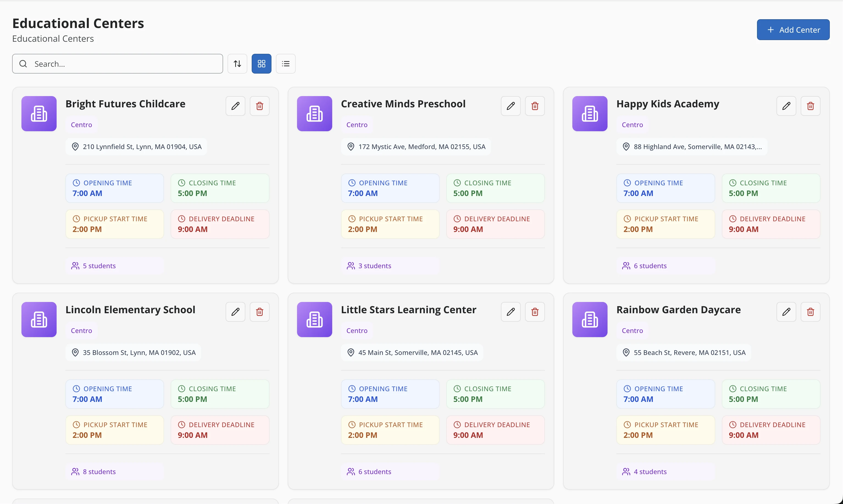Screen dimensions: 843x504
Task: Delete Little Stars Learning Center trash icon
Action: (535, 312)
